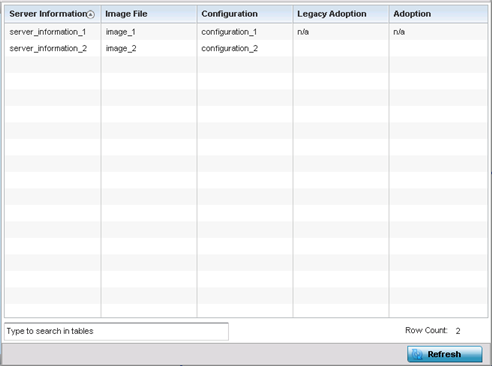This screenshot has height=366, width=492.
Task: Click the Adoption column header
Action: click(x=438, y=14)
